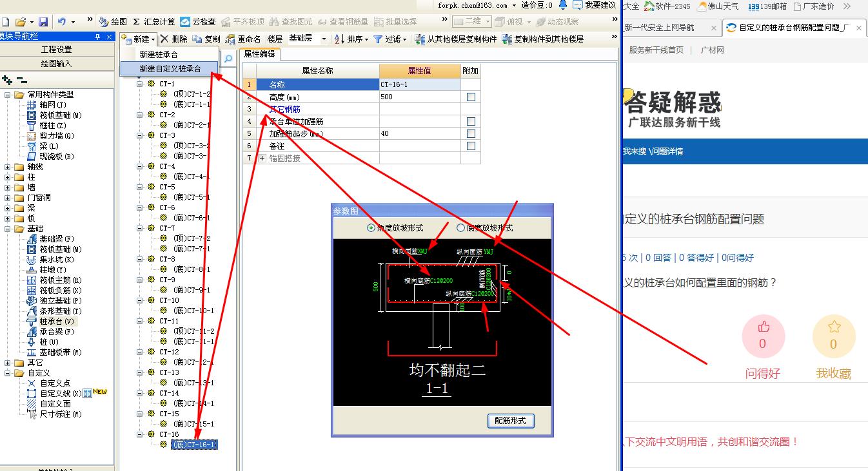Select 桩承台(V) component
This screenshot has height=471, width=868.
51,322
